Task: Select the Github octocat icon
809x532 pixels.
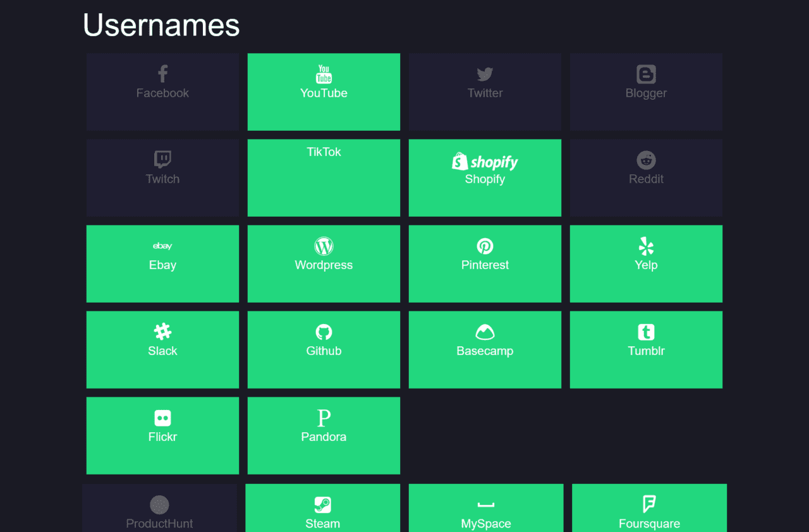Action: coord(324,332)
